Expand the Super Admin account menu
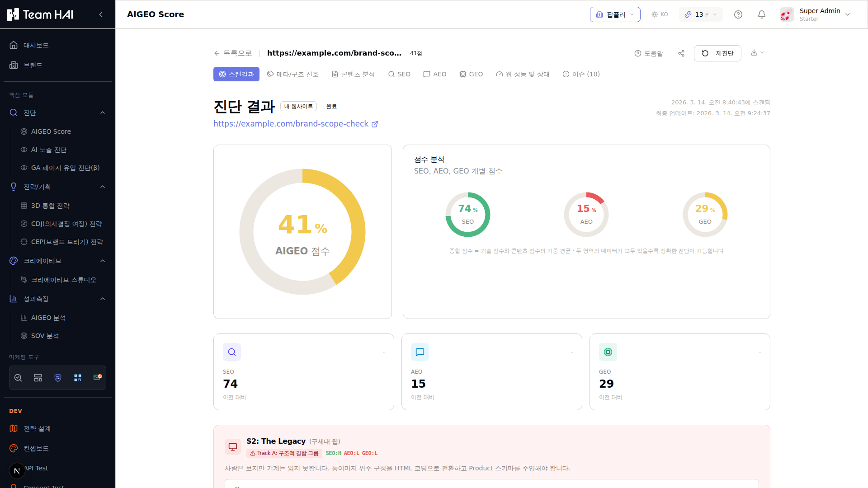The height and width of the screenshot is (488, 868). tap(848, 14)
